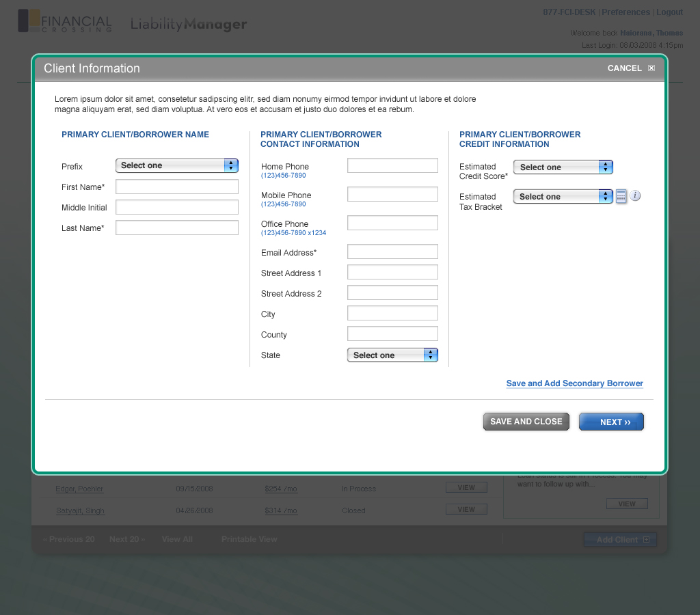Viewport: 700px width, 615px height.
Task: Click the Middle Initial field
Action: coord(176,208)
